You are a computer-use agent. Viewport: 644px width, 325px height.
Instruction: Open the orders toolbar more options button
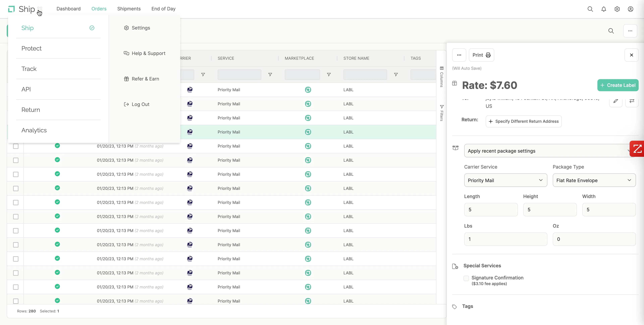click(630, 31)
